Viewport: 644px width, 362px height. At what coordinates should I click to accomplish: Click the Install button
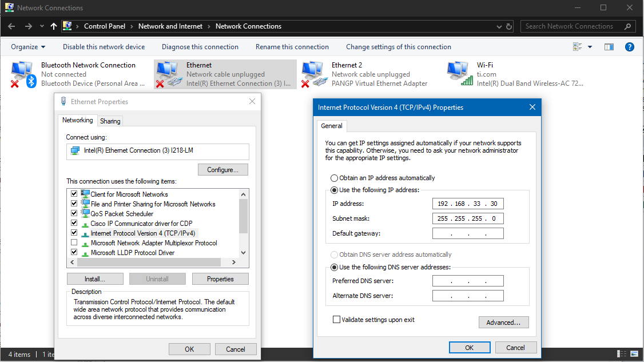click(x=95, y=279)
